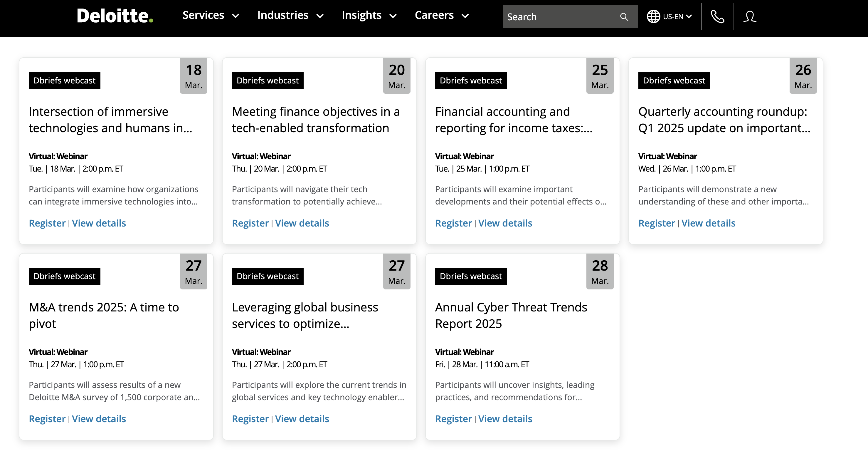View details of Meeting finance objectives webcast

click(x=302, y=223)
